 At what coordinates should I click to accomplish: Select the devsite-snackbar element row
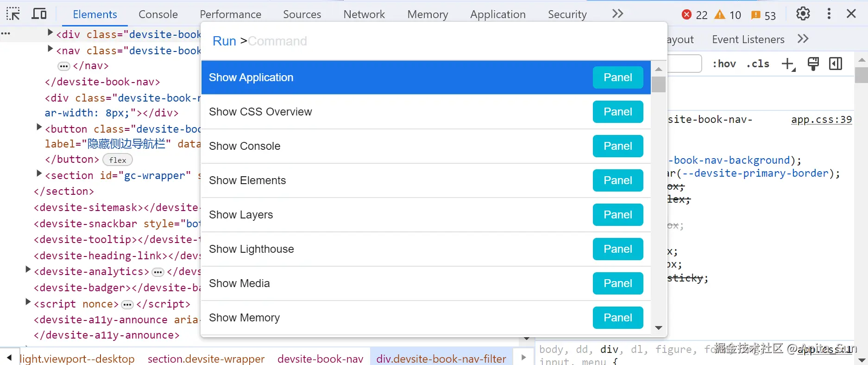click(116, 224)
